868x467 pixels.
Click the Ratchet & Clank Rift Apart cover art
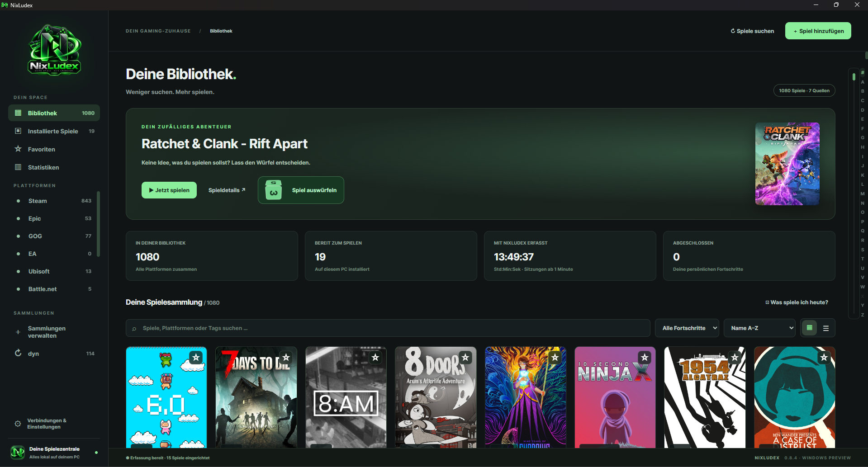click(x=787, y=164)
